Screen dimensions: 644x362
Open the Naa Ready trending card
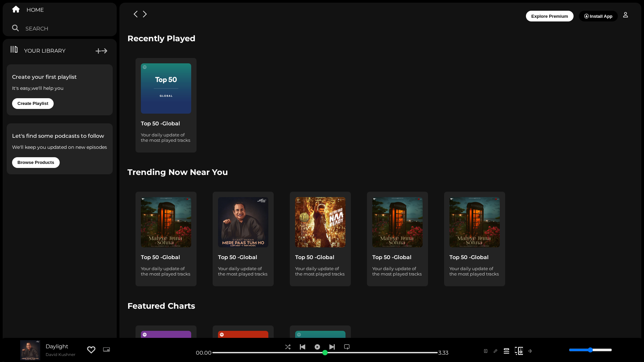tap(320, 239)
